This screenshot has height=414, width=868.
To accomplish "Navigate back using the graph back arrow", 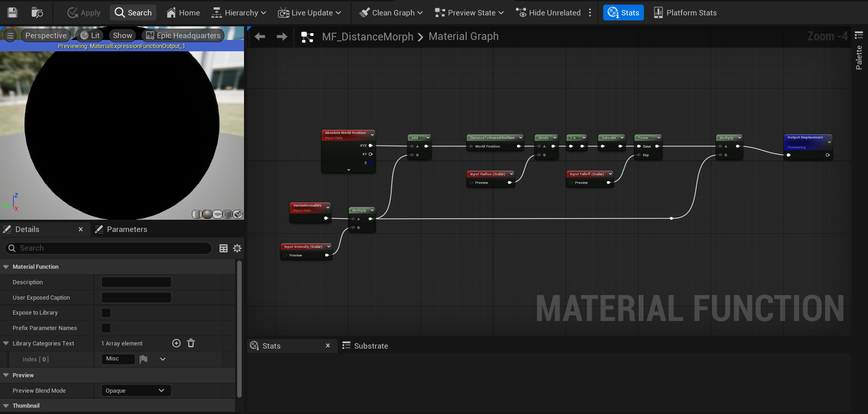I will [259, 36].
